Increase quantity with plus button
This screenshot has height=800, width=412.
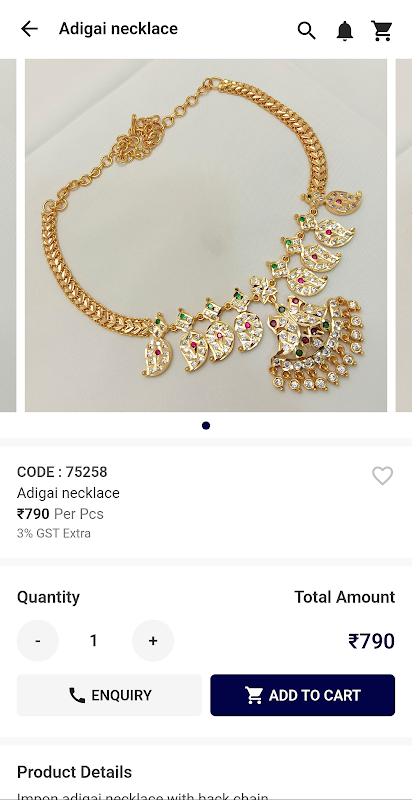pos(153,640)
